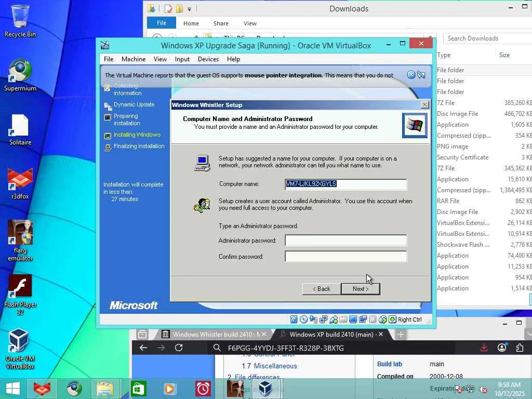Open the VirtualBox File menu
The height and width of the screenshot is (399, 532).
(x=109, y=59)
